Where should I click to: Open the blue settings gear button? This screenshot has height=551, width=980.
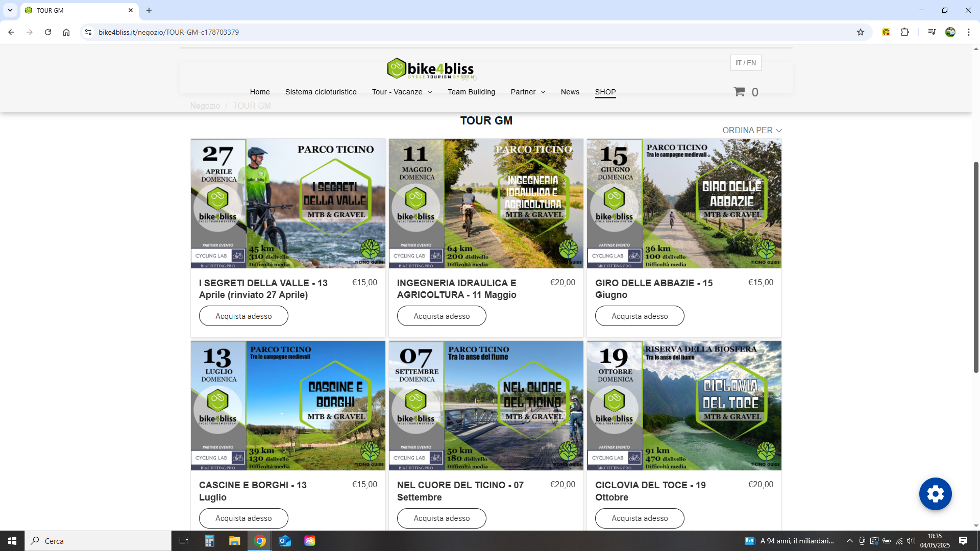tap(935, 494)
